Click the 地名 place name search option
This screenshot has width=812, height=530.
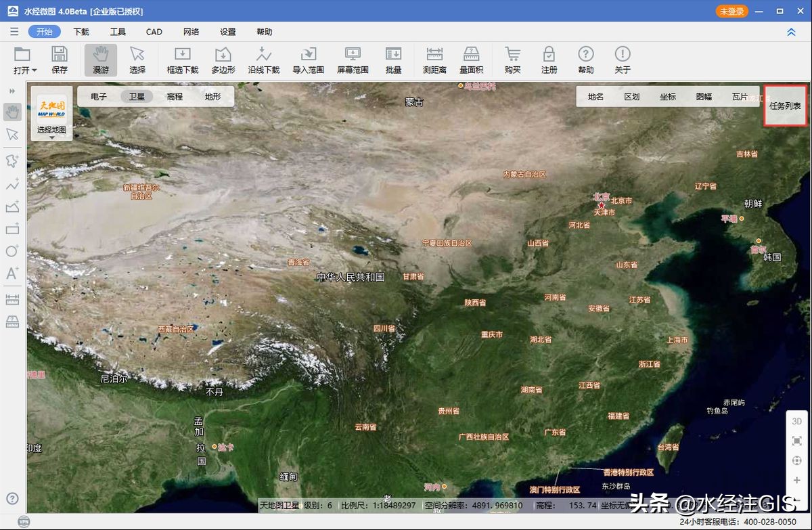[595, 97]
